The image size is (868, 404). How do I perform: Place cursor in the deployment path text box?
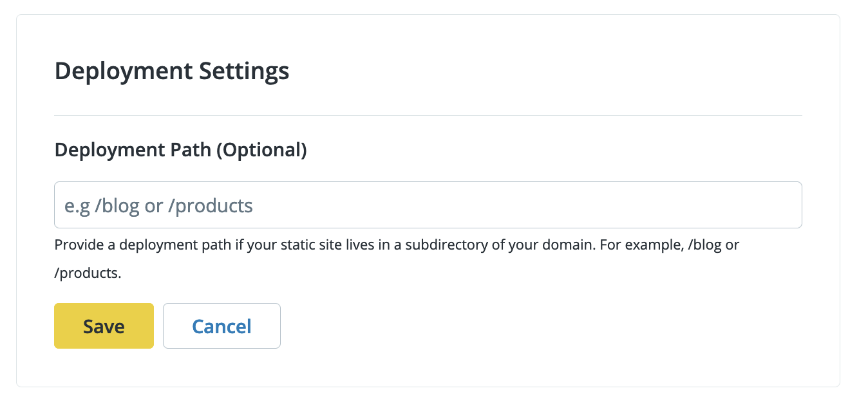point(428,205)
